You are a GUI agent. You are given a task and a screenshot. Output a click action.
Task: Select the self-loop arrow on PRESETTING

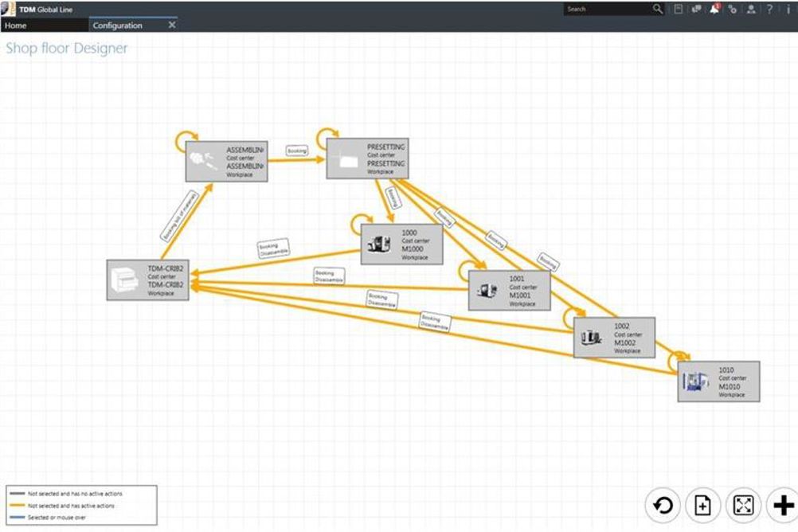coord(327,138)
